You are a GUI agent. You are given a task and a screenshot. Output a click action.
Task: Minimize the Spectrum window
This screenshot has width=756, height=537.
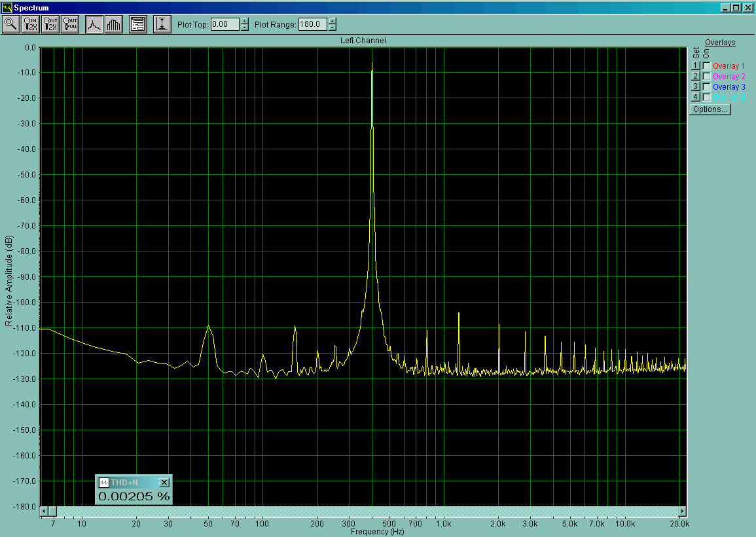point(726,8)
